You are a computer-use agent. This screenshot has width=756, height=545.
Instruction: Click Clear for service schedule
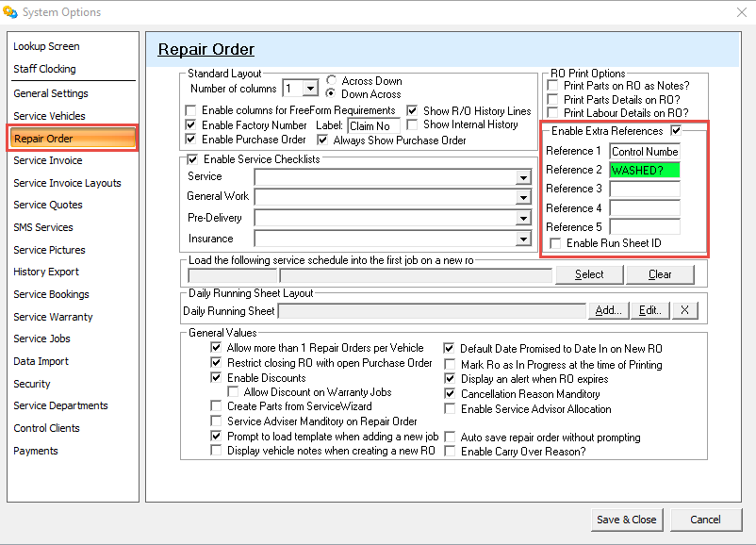(x=660, y=274)
